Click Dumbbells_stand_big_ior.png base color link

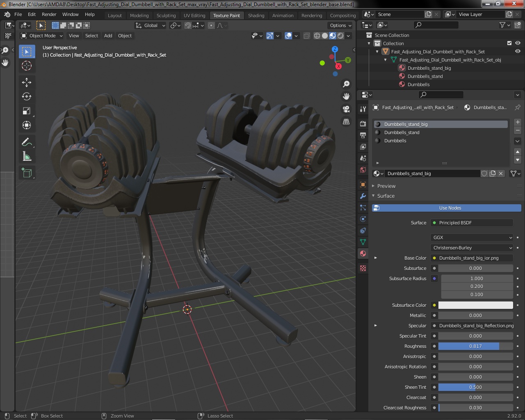[x=472, y=258]
